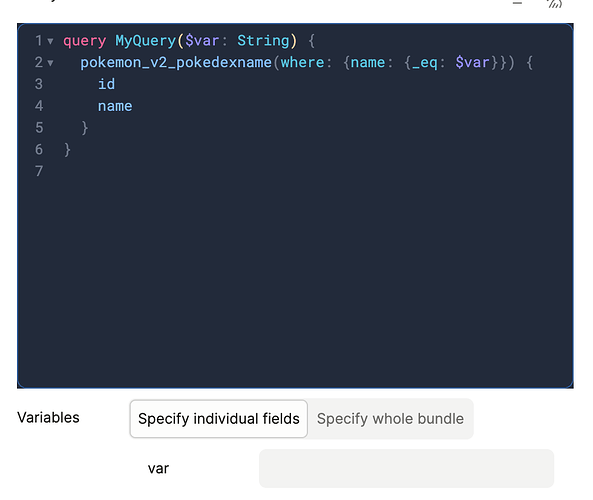Click the closing brace on line 6
The image size is (593, 500).
click(67, 150)
